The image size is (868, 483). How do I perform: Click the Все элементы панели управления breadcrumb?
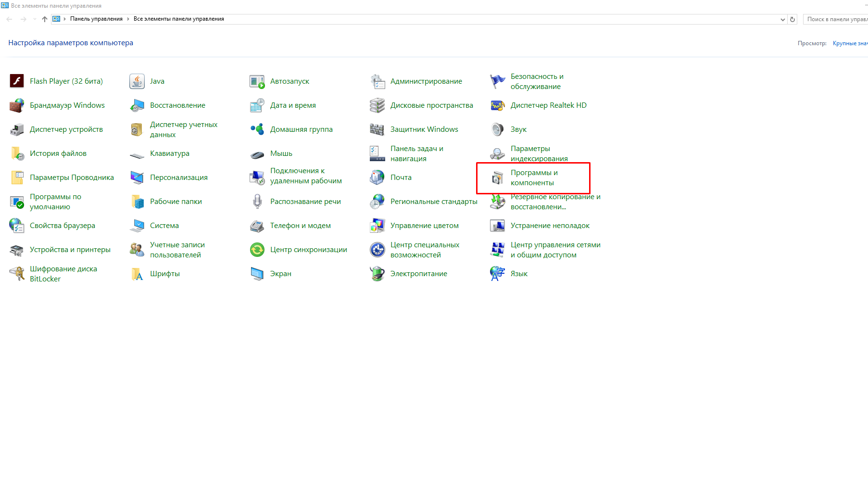point(179,19)
